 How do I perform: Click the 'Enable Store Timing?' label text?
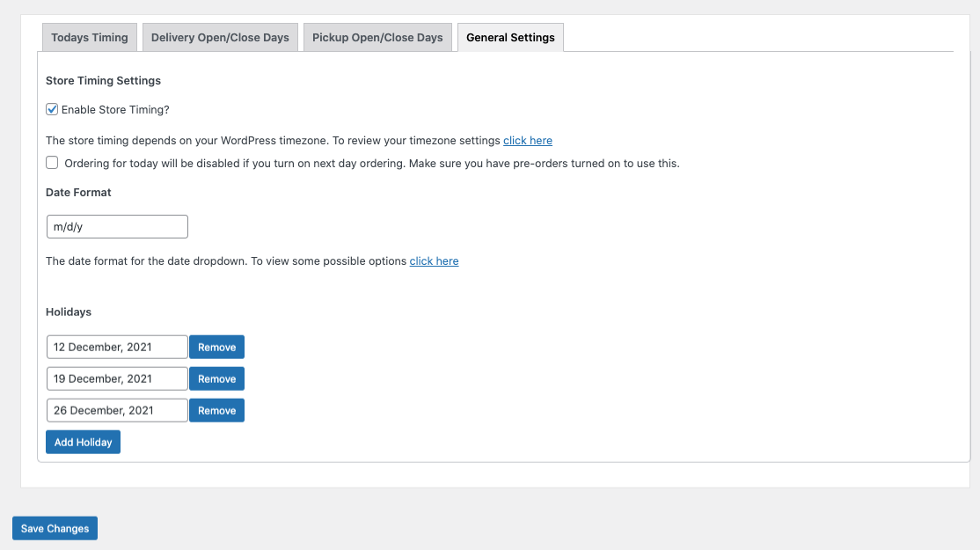[x=115, y=110]
